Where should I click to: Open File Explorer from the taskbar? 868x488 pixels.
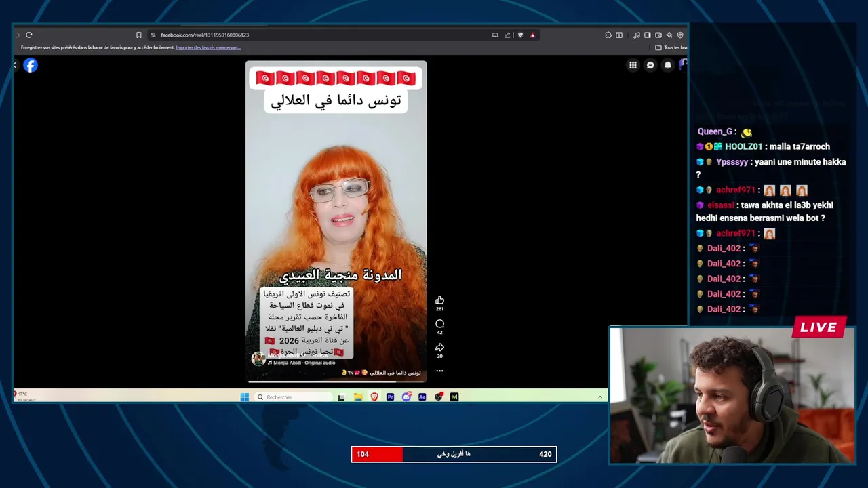357,397
